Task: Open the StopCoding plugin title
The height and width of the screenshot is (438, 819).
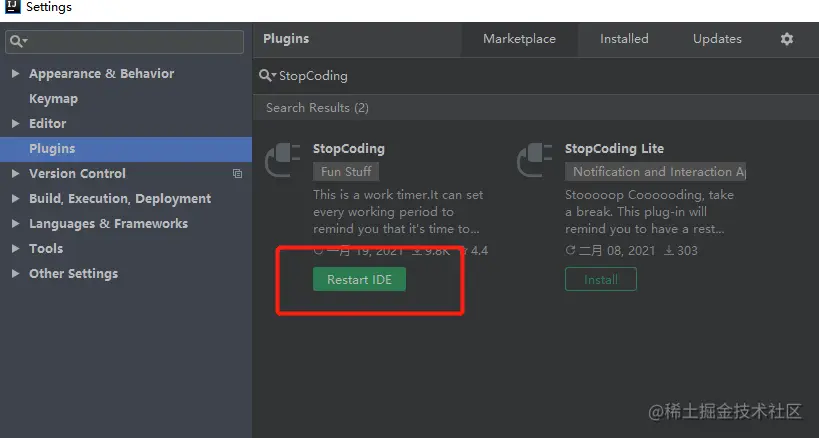Action: point(348,149)
